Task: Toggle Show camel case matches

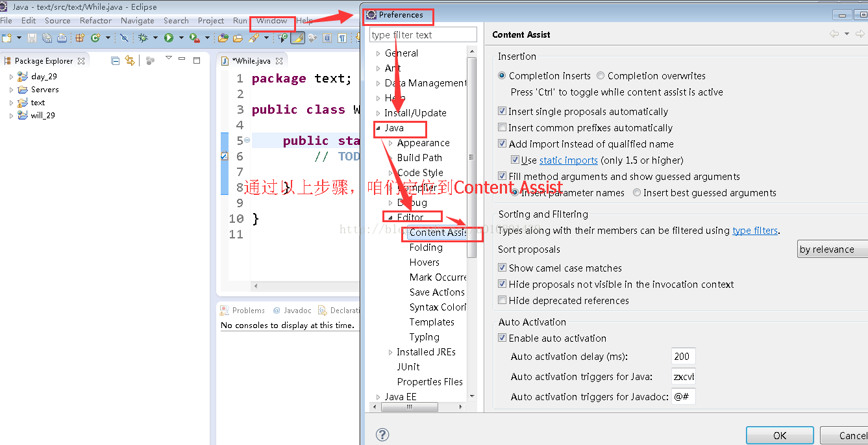Action: pos(502,268)
